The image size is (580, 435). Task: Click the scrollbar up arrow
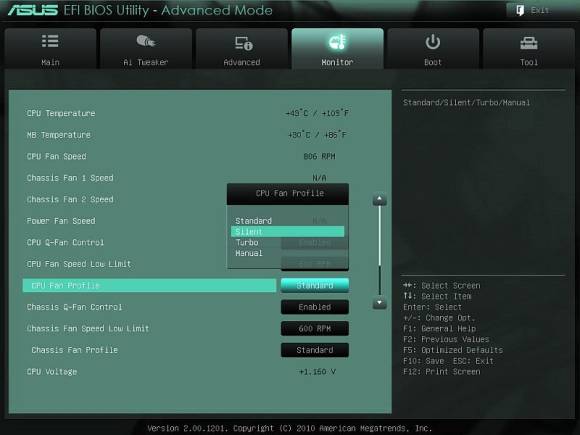pos(380,199)
